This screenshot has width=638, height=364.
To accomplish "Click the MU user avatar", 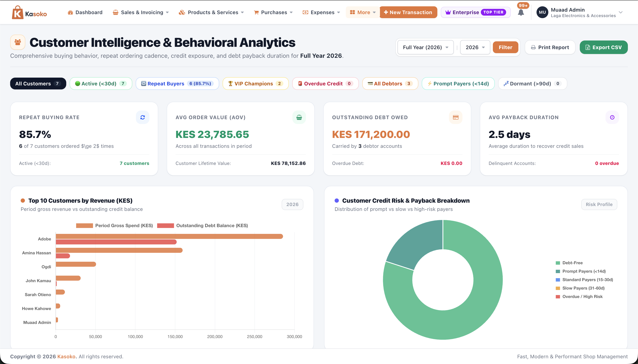I will click(x=542, y=12).
